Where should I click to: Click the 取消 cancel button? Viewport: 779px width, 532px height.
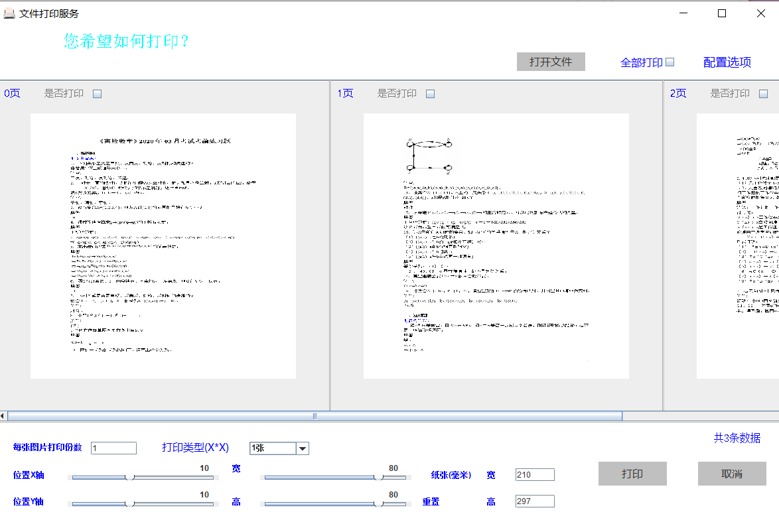click(x=732, y=473)
